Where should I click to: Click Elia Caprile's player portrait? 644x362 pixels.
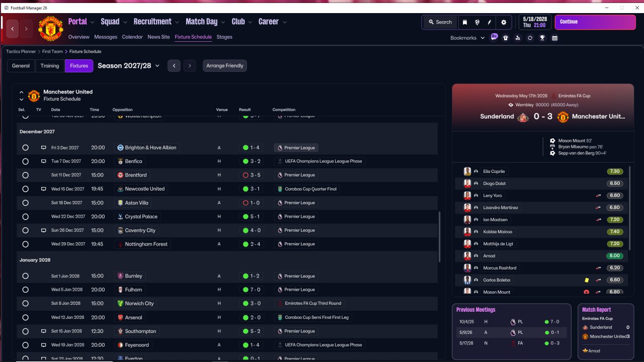pyautogui.click(x=467, y=171)
